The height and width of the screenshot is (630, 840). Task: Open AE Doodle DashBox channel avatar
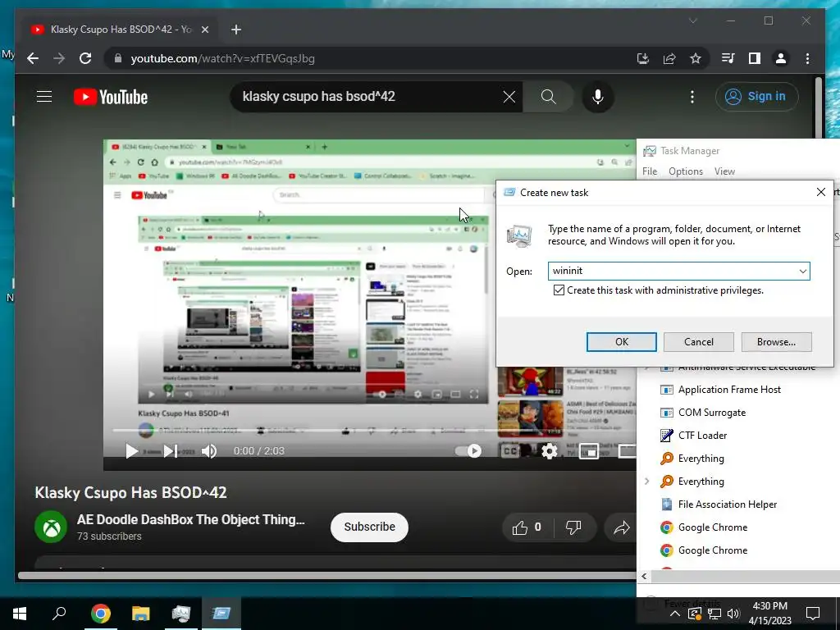(x=51, y=527)
